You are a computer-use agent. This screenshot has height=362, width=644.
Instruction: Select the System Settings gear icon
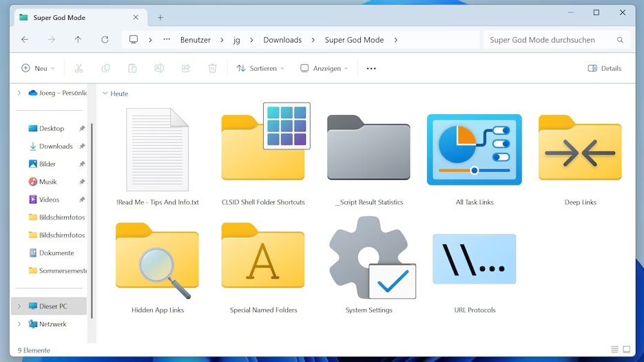368,257
